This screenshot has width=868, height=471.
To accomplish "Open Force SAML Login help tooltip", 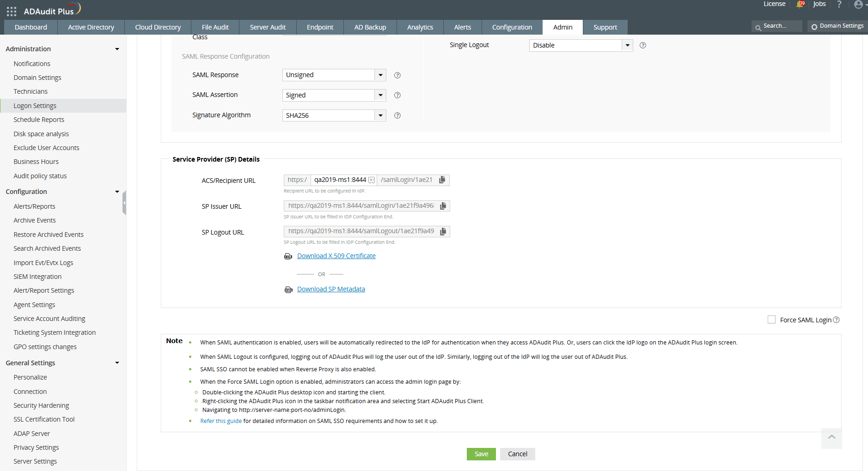I will pyautogui.click(x=837, y=320).
